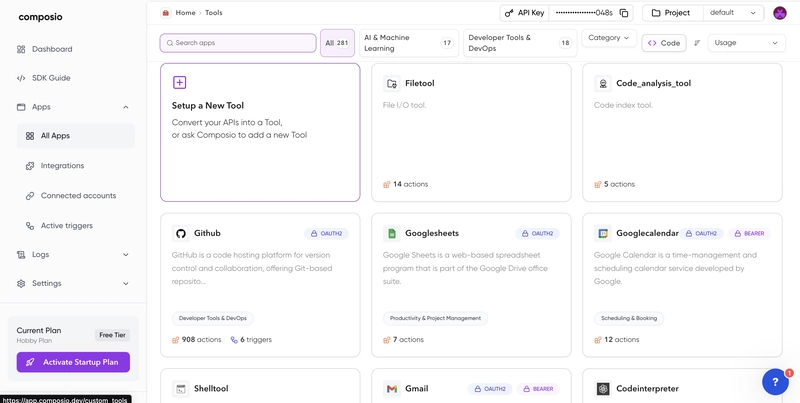Filter by Developer Tools & DevOps
Screen dimensions: 800x403
pos(520,43)
